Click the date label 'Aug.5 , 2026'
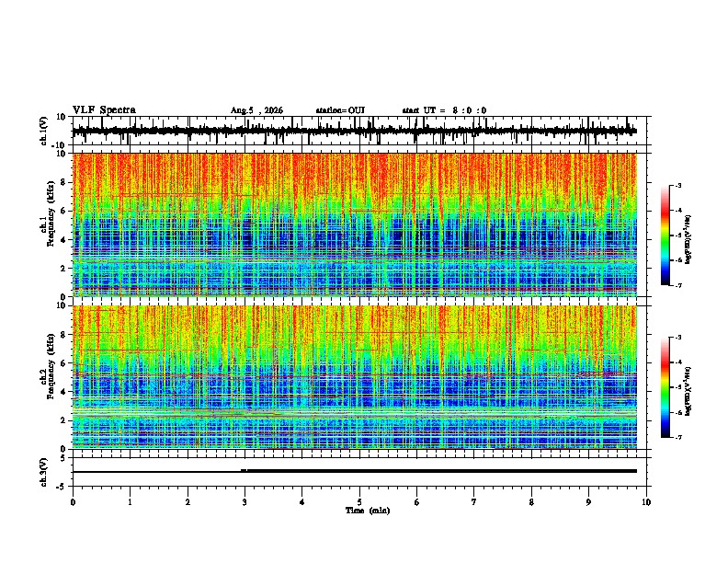This screenshot has width=728, height=563. pyautogui.click(x=256, y=110)
